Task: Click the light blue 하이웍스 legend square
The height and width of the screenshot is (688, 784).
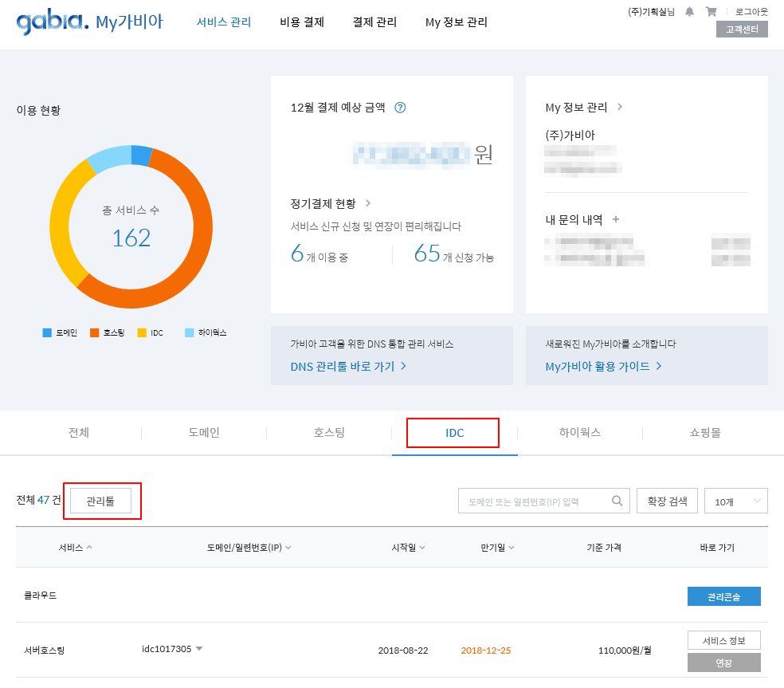Action: [189, 332]
